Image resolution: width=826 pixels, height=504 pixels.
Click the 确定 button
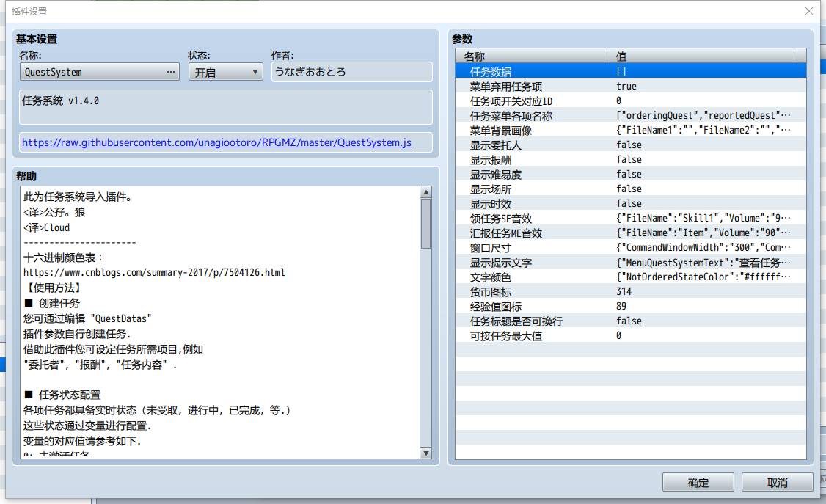click(698, 483)
